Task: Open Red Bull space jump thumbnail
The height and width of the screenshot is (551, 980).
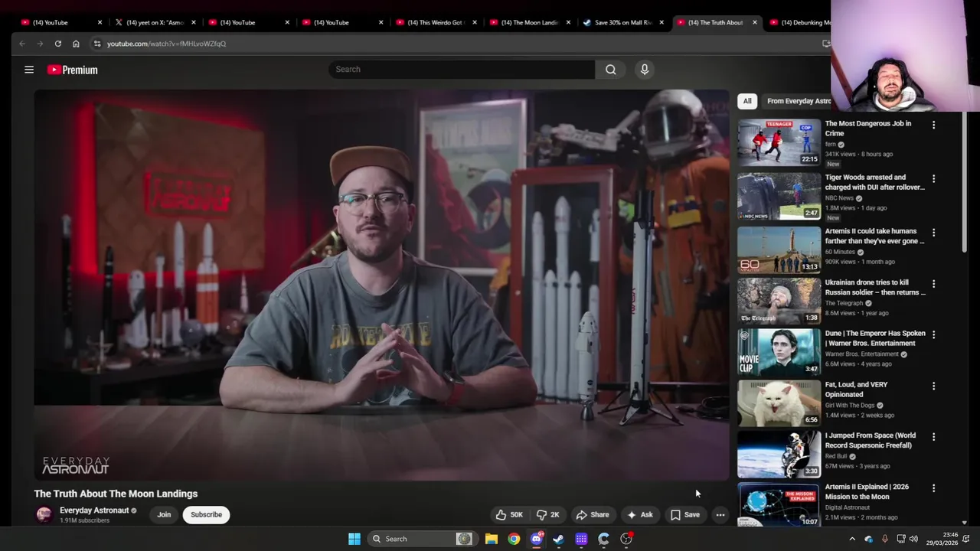Action: point(779,455)
